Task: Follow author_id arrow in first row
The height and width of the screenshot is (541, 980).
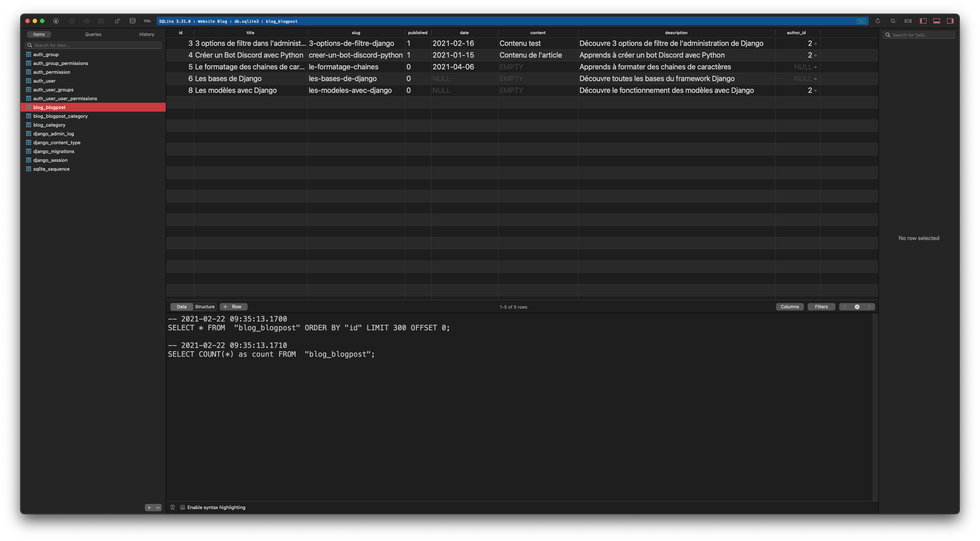Action: [815, 44]
